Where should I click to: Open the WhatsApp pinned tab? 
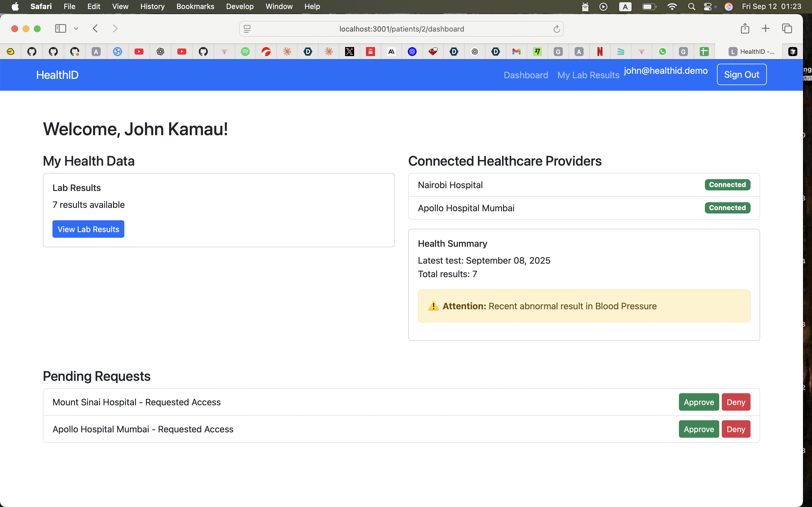click(662, 51)
